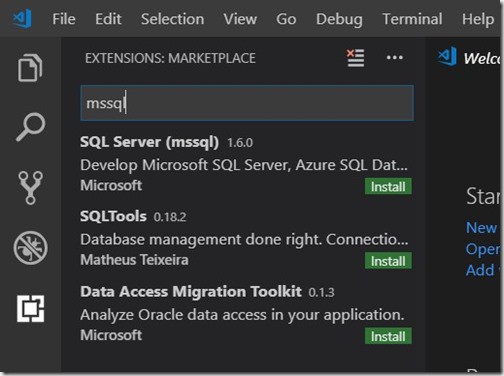Viewport: 504px width, 376px height.
Task: Open the Debug view in activity bar
Action: coord(30,248)
